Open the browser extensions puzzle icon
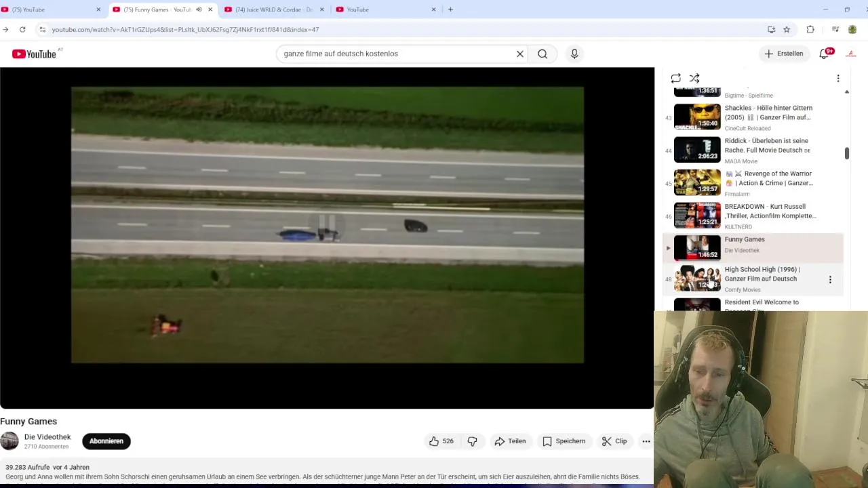 point(810,29)
